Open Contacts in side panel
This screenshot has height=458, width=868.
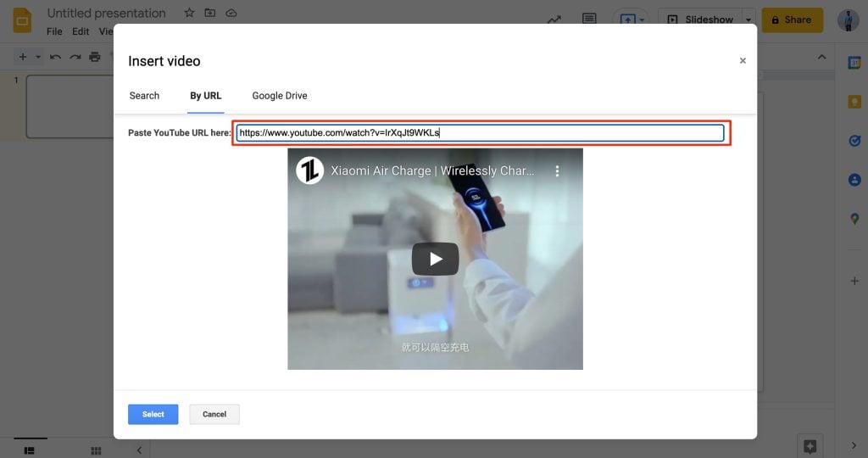tap(854, 180)
